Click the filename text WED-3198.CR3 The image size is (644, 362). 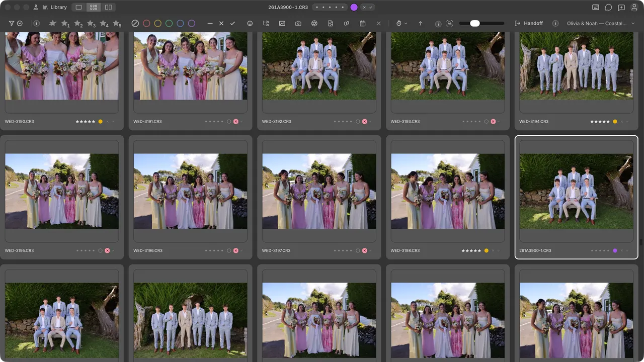click(405, 250)
